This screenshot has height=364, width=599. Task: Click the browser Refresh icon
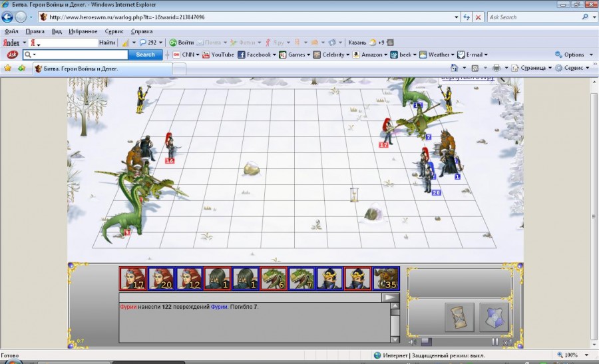[x=467, y=17]
